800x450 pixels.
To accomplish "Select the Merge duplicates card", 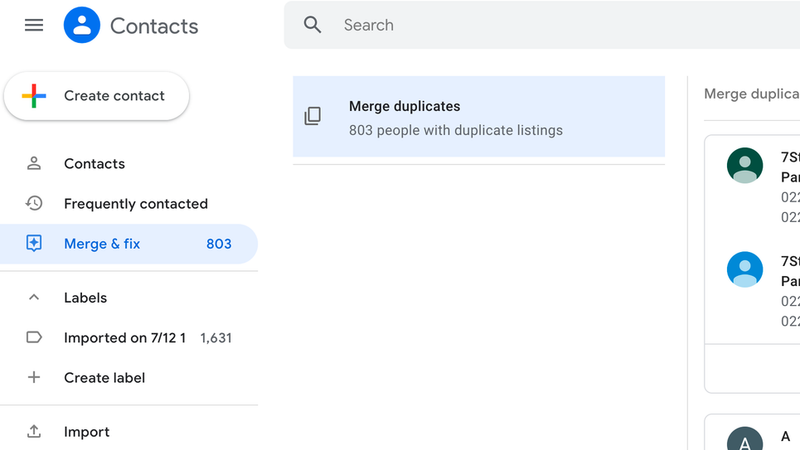I will pyautogui.click(x=478, y=117).
